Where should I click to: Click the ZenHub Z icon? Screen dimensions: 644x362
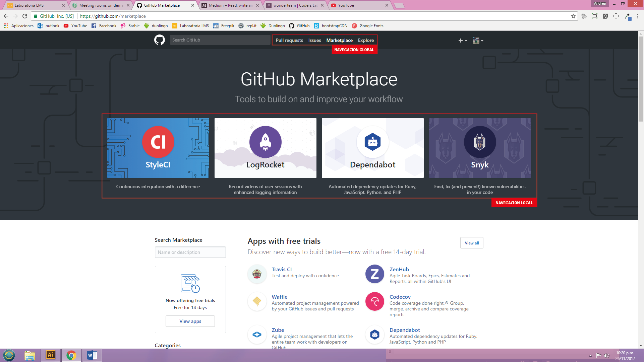pos(374,274)
